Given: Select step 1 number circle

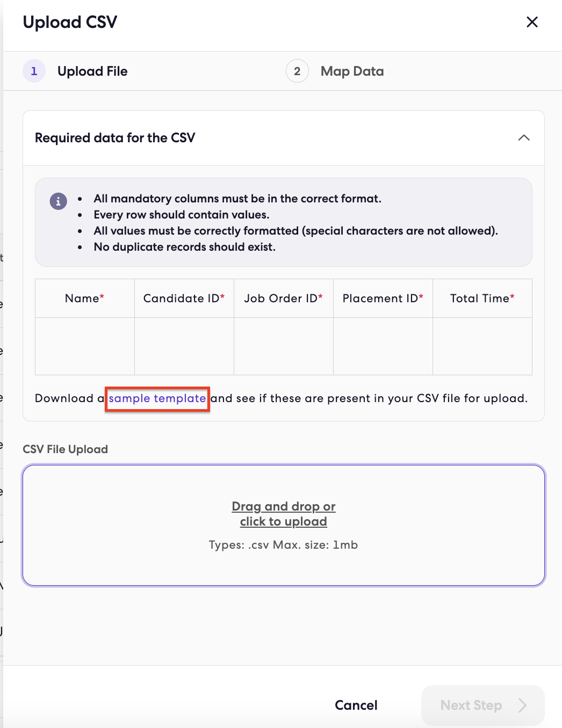Looking at the screenshot, I should 34,71.
